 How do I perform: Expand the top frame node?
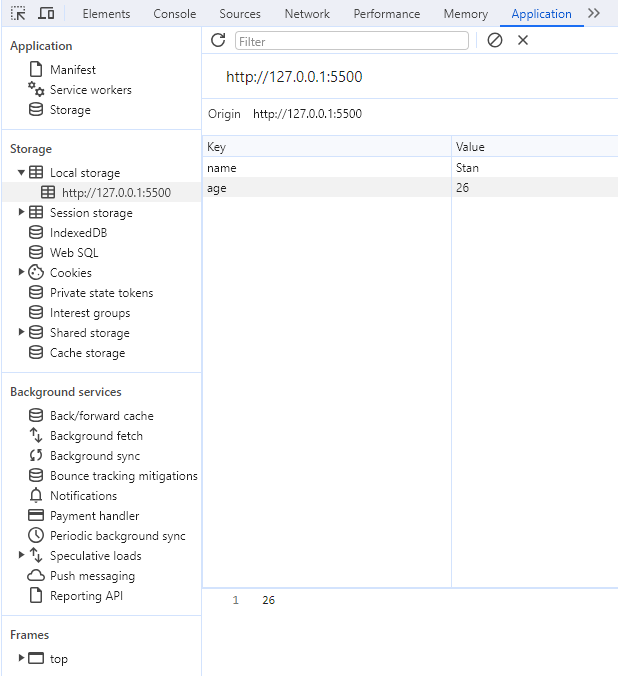(x=21, y=657)
